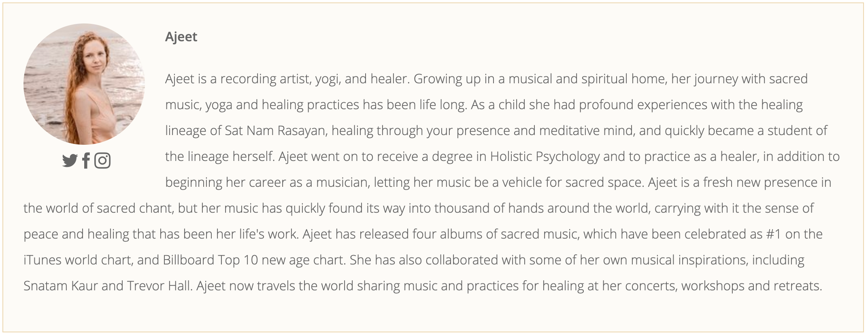Open Ajeet's Twitter profile icon
The image size is (868, 334).
point(70,161)
